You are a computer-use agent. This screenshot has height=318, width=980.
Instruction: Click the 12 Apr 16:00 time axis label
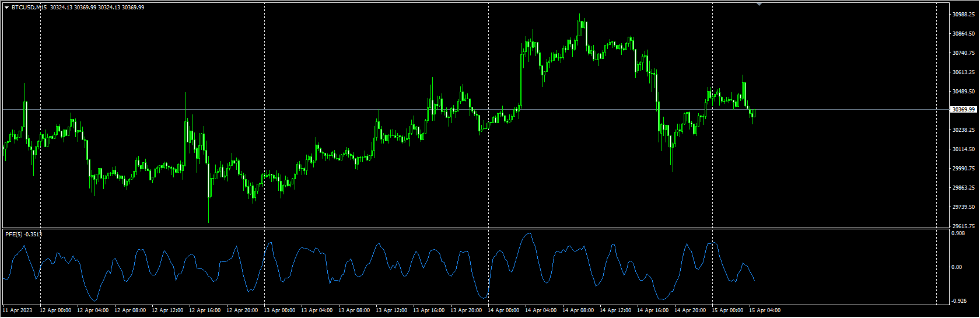[x=205, y=310]
